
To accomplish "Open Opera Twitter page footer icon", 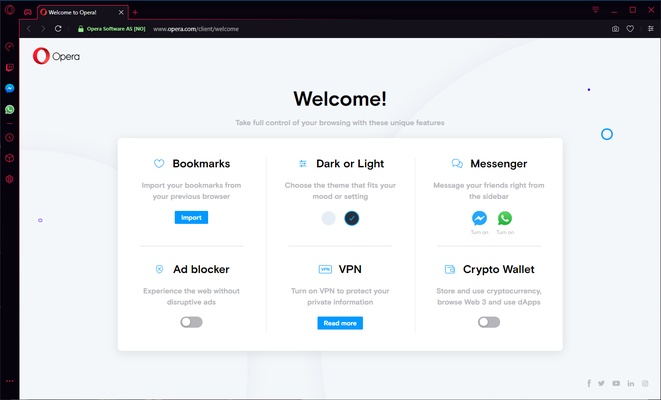I will coord(601,383).
